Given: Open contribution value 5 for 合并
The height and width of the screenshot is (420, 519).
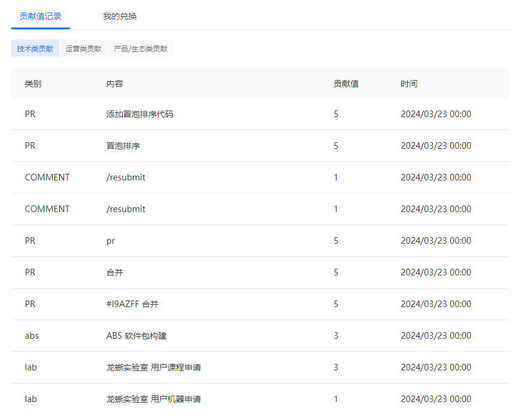Looking at the screenshot, I should (335, 272).
